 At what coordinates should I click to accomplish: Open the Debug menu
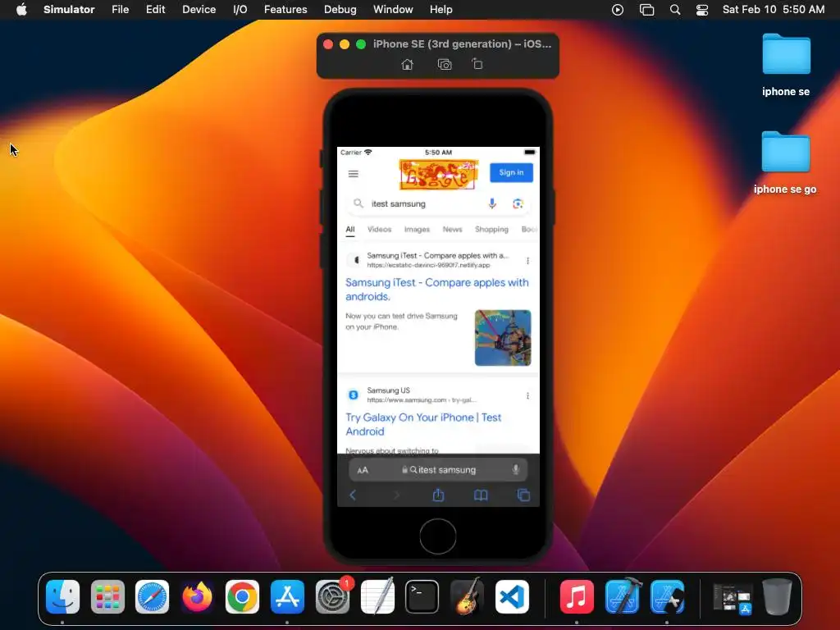coord(340,10)
